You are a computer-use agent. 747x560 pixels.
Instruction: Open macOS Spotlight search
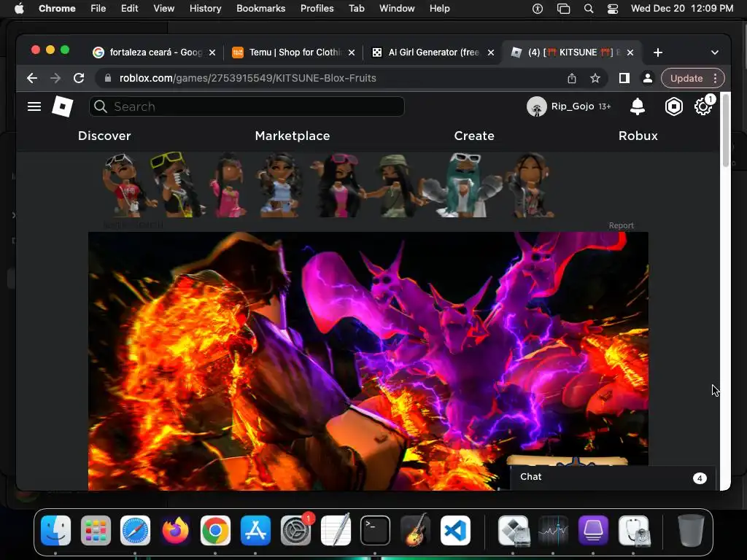(589, 9)
